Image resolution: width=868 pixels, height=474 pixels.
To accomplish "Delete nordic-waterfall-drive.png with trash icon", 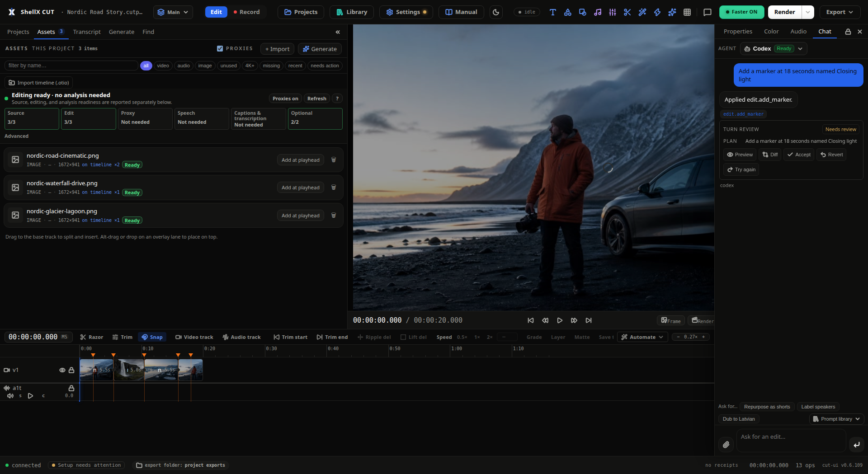I will pyautogui.click(x=334, y=187).
